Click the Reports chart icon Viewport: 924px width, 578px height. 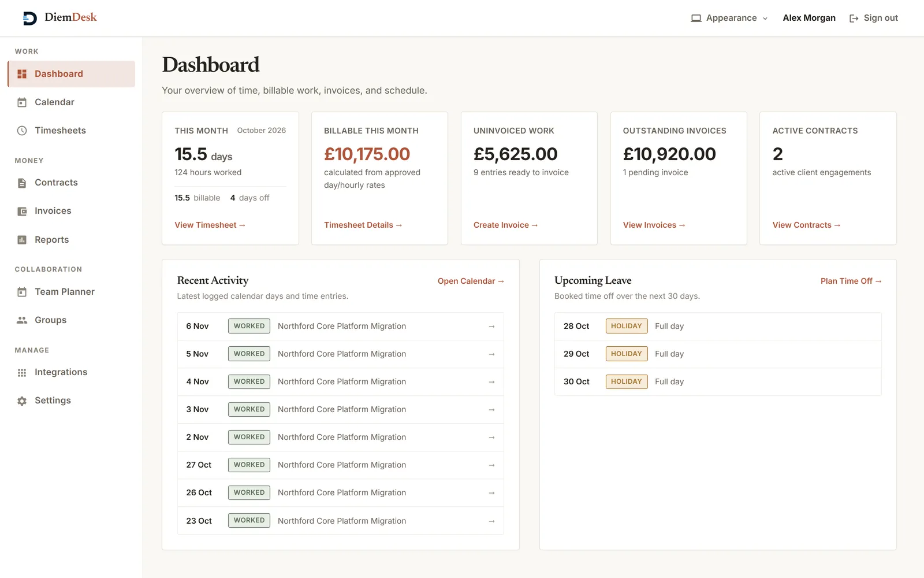tap(22, 240)
